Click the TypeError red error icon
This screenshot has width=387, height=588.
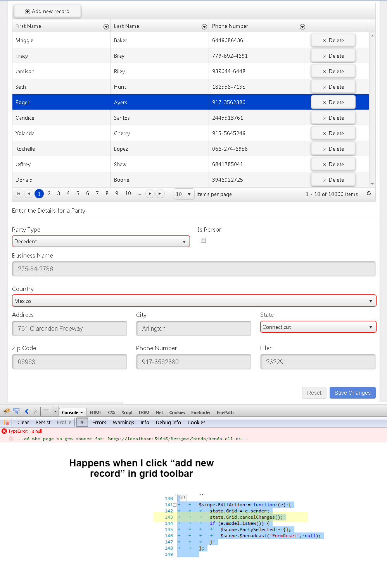(x=4, y=431)
